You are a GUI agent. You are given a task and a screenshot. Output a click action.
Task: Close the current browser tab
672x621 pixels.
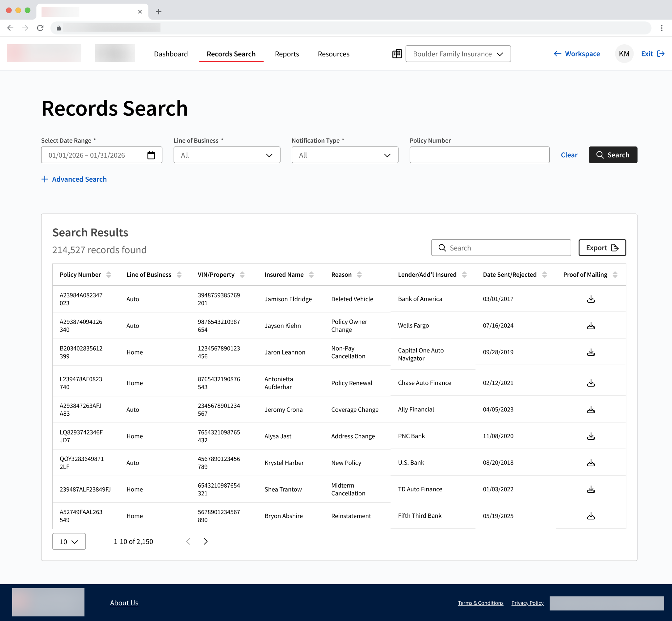(140, 12)
